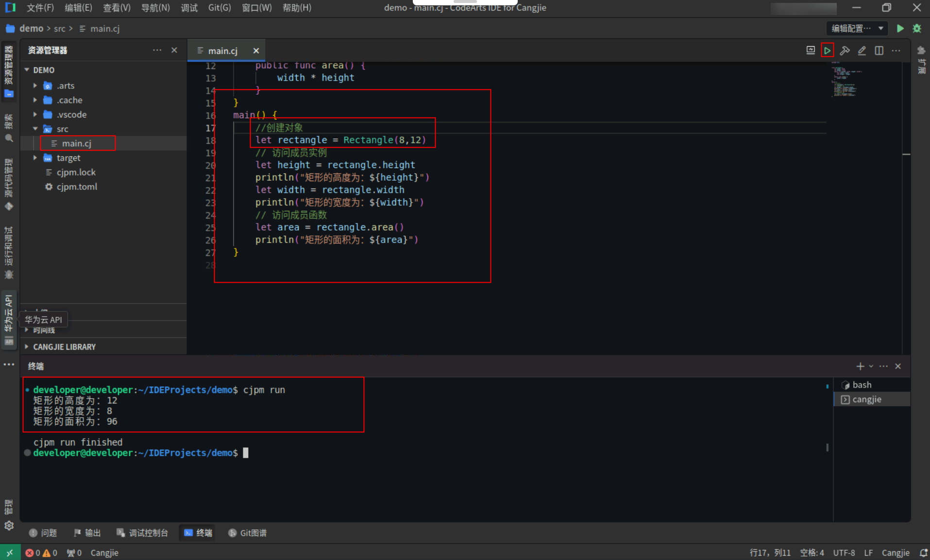
Task: Close the terminal panel
Action: (898, 366)
